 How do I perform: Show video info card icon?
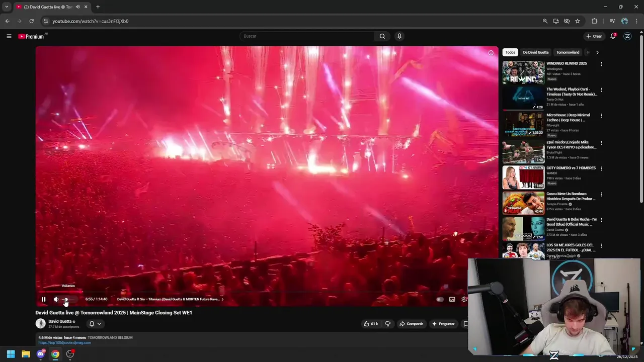coord(491,53)
